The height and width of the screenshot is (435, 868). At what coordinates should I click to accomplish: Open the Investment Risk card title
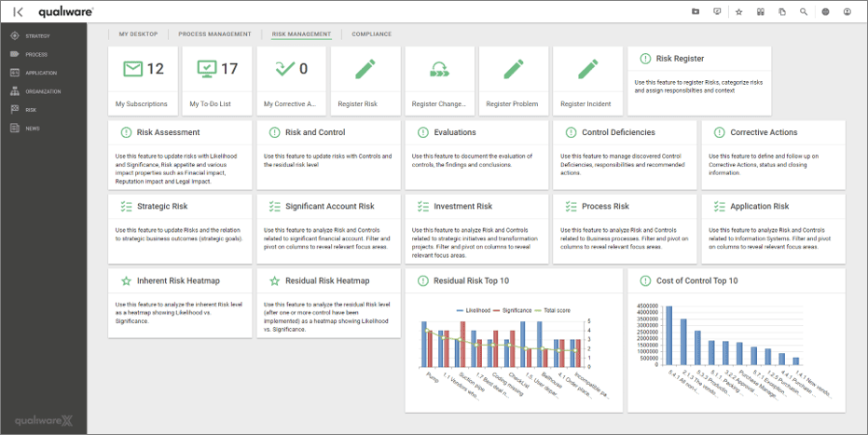462,206
